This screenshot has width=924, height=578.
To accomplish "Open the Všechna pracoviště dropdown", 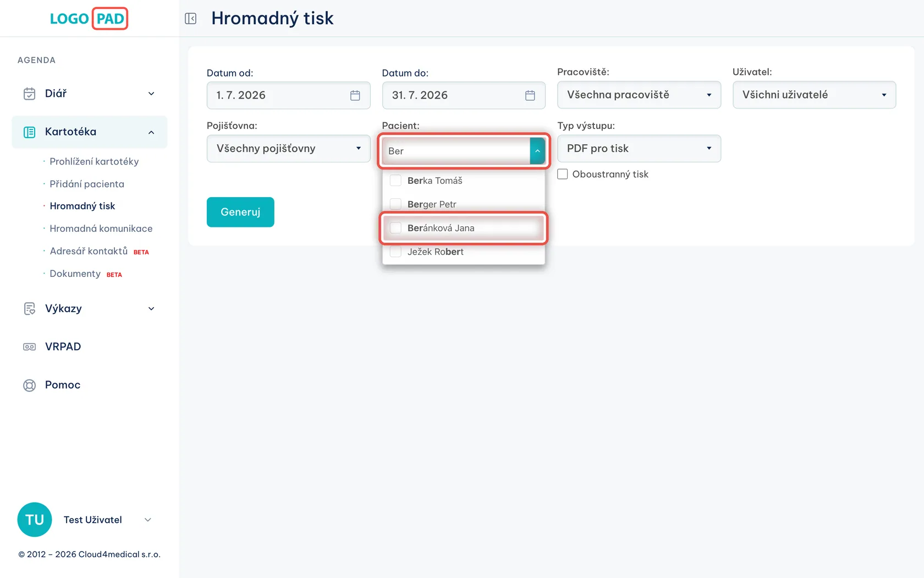I will click(x=639, y=95).
